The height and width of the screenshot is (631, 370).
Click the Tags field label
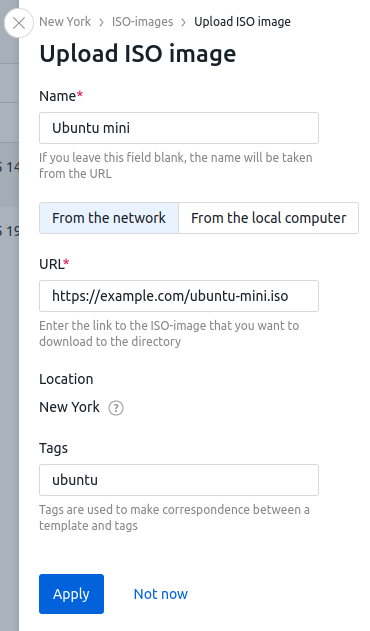click(54, 448)
